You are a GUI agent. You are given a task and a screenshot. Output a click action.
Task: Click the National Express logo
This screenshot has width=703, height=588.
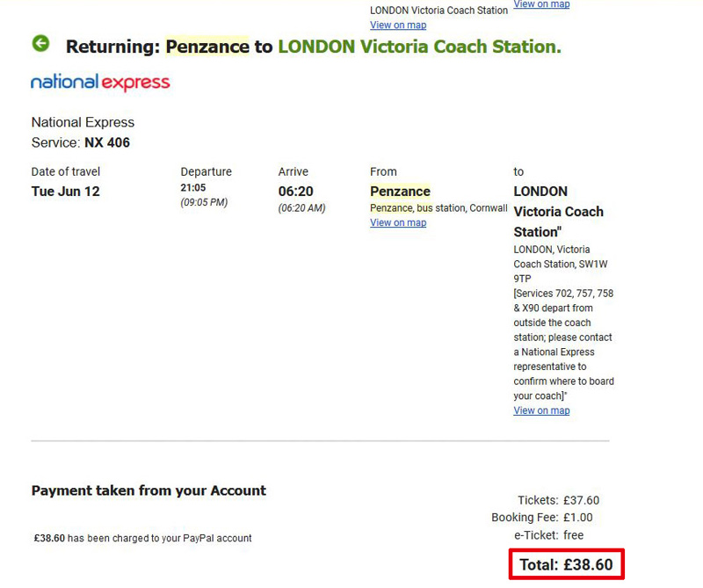coord(100,83)
